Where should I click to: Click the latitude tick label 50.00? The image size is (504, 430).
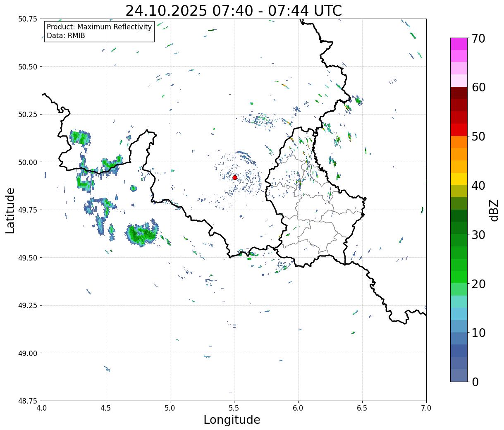(28, 162)
